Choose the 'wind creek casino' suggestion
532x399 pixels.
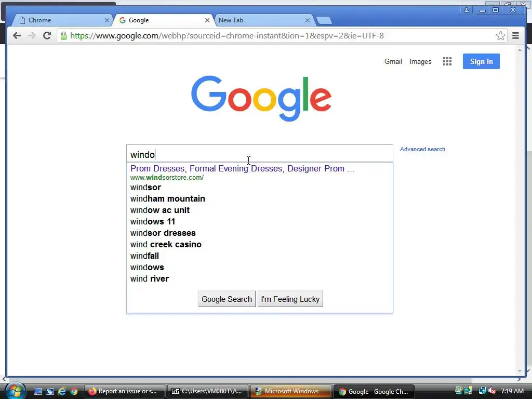(x=260, y=245)
